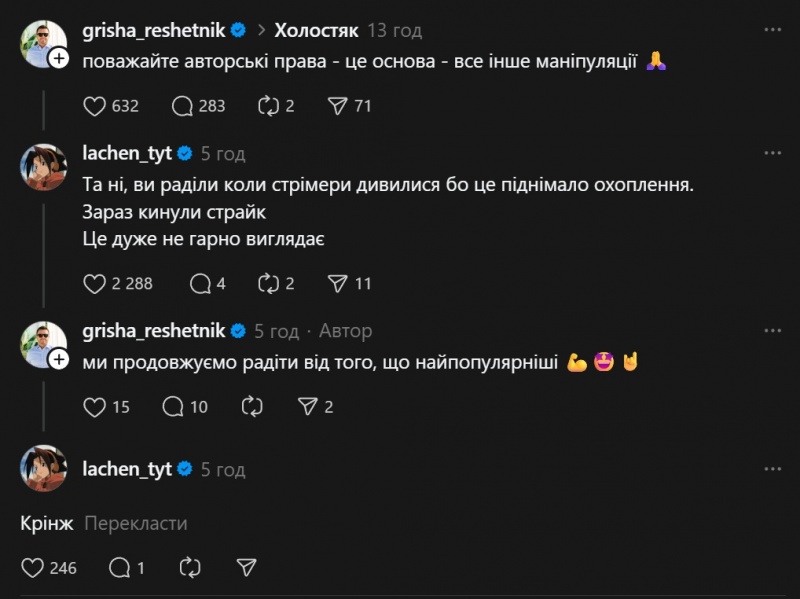Like lachen_tyt's reply with 2 288 likes
Image resolution: width=800 pixels, height=599 pixels.
click(94, 283)
